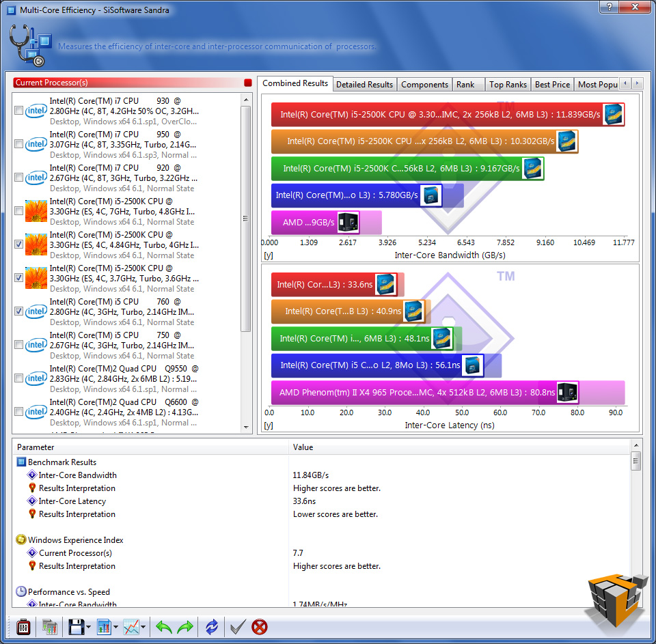
Task: Click the processor list up scroll arrow
Action: (246, 100)
